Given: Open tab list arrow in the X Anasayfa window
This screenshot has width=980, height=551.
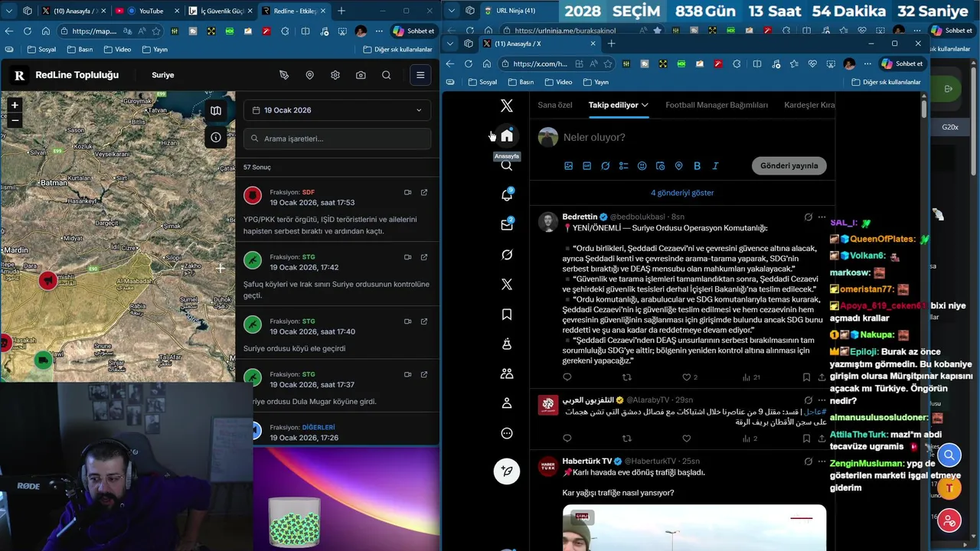Looking at the screenshot, I should 450,44.
